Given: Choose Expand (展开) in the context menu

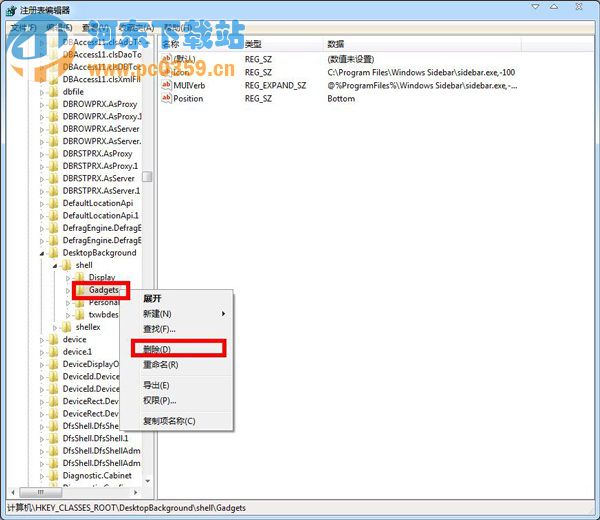Looking at the screenshot, I should (x=152, y=298).
